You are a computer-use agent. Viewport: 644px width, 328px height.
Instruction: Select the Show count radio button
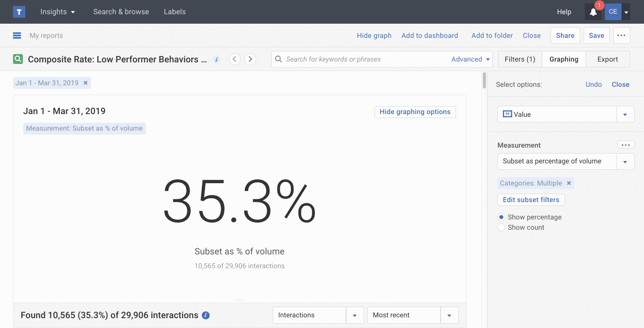(501, 227)
